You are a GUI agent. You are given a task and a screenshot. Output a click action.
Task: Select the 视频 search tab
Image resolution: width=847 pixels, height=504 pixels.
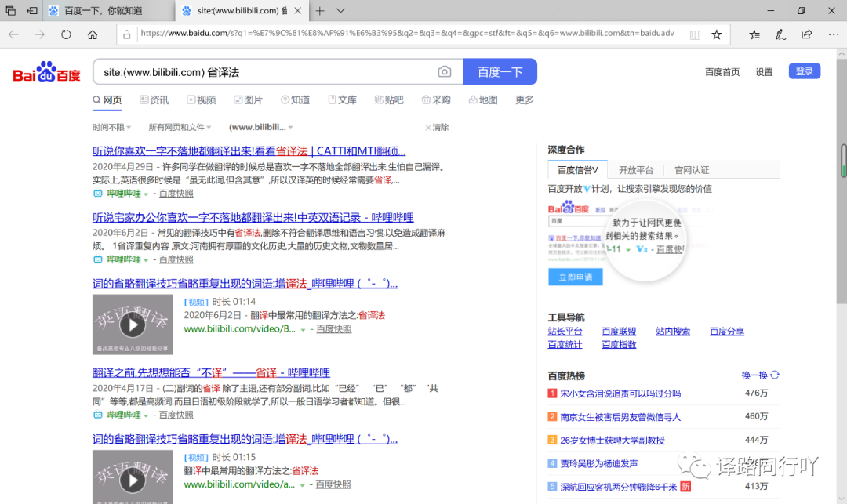point(202,100)
